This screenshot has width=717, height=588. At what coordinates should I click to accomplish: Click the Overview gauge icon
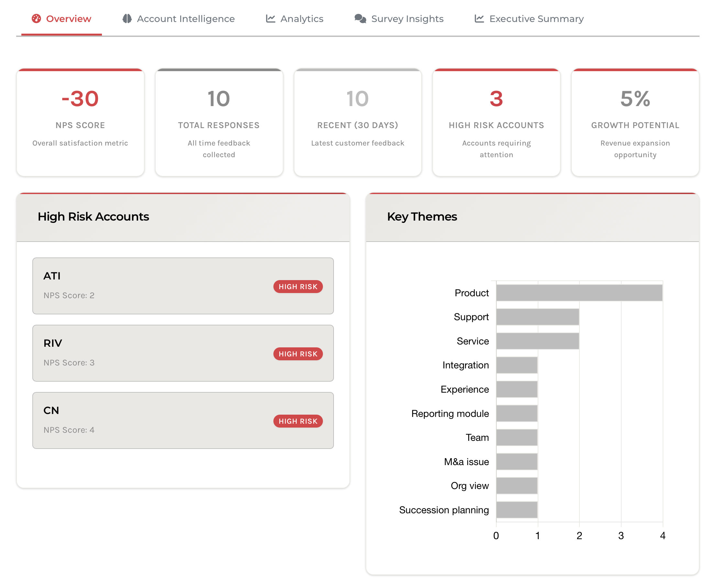click(x=36, y=19)
